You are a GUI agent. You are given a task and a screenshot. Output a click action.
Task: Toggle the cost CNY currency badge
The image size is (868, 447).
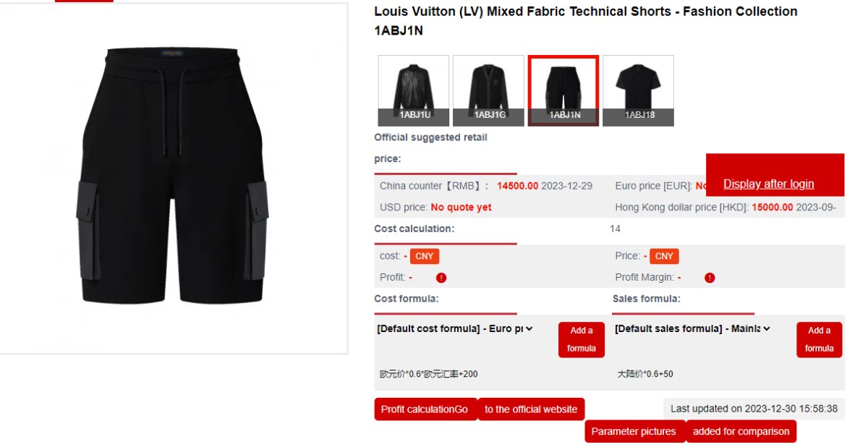click(425, 256)
